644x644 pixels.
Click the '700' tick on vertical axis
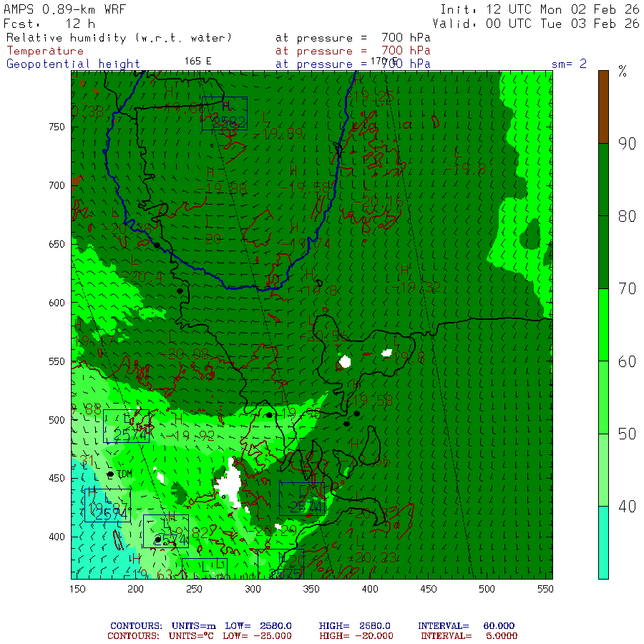coord(57,185)
